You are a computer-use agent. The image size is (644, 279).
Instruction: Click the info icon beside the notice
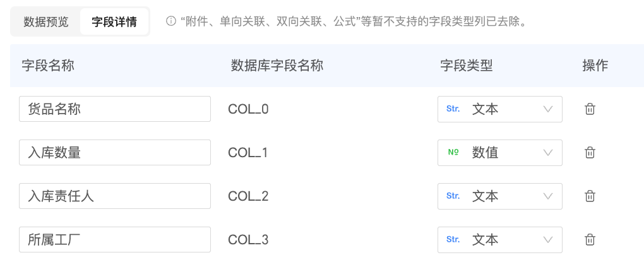pyautogui.click(x=170, y=21)
